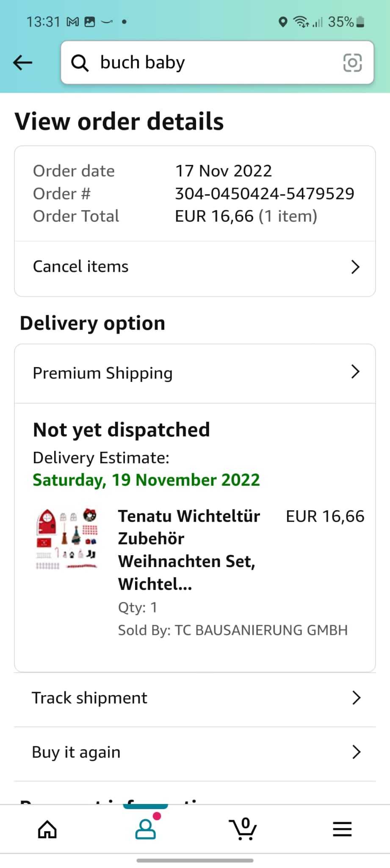Focus the 'buch baby' search field

coord(212,63)
